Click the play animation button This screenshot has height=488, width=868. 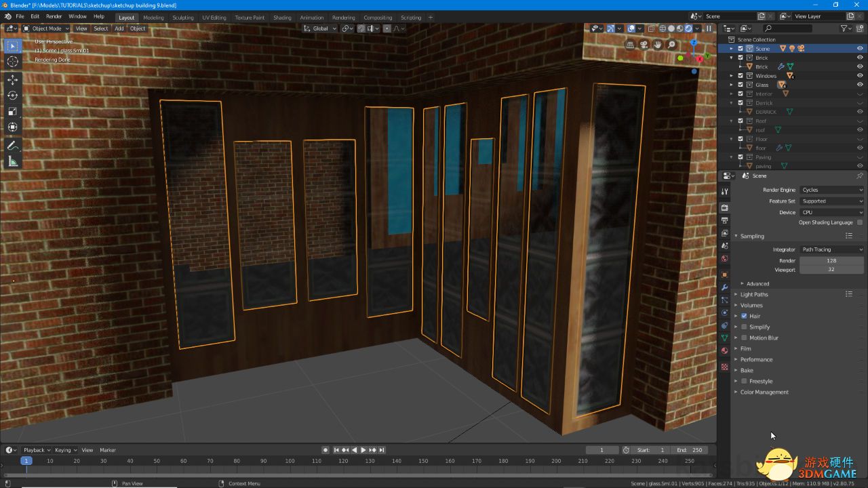coord(363,450)
